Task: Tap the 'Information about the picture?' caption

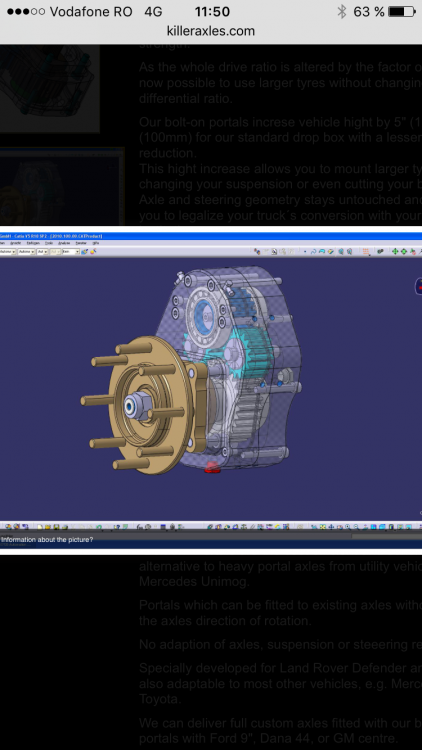Action: (47, 540)
